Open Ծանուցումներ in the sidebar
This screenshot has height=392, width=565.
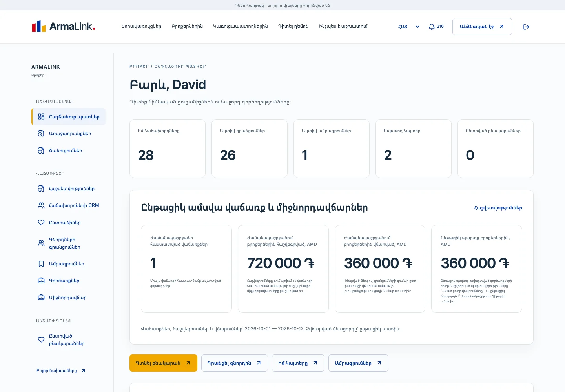(68, 151)
